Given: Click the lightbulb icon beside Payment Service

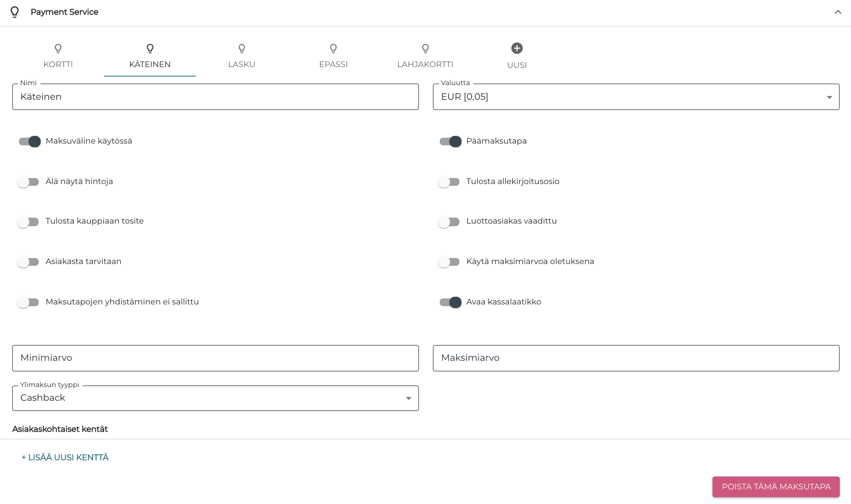Looking at the screenshot, I should (15, 12).
